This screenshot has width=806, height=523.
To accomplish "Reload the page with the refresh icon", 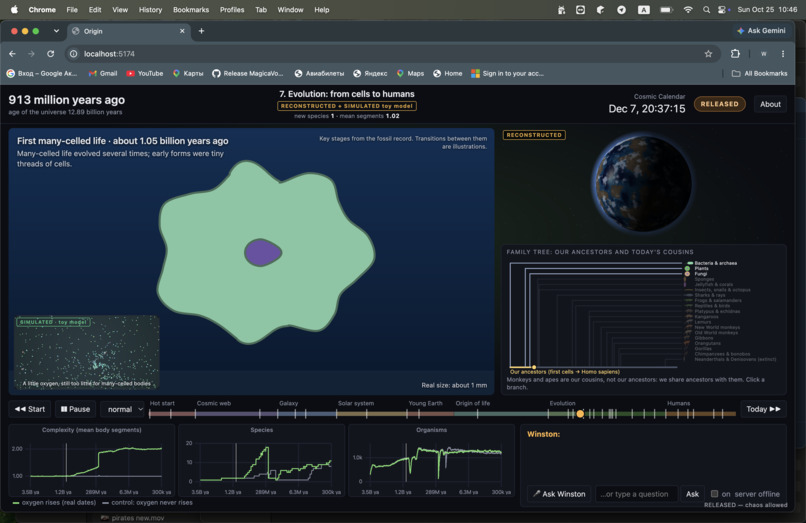I will coord(50,53).
